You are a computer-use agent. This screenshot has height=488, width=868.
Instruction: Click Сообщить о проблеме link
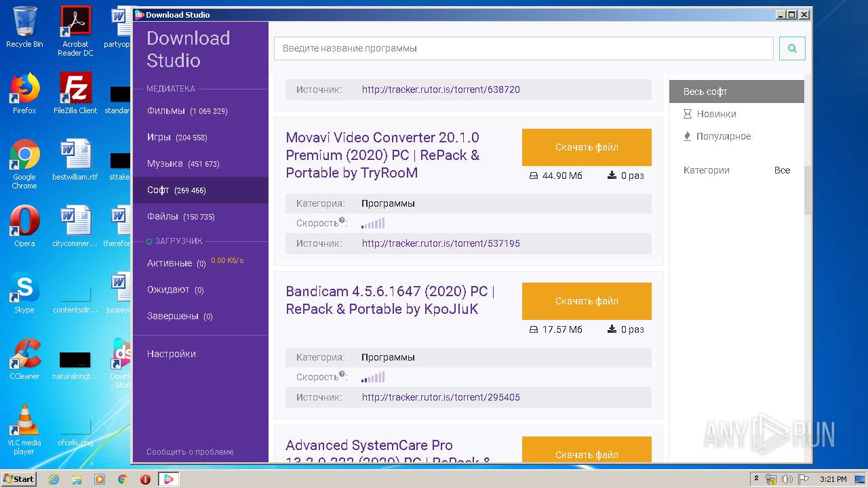190,451
